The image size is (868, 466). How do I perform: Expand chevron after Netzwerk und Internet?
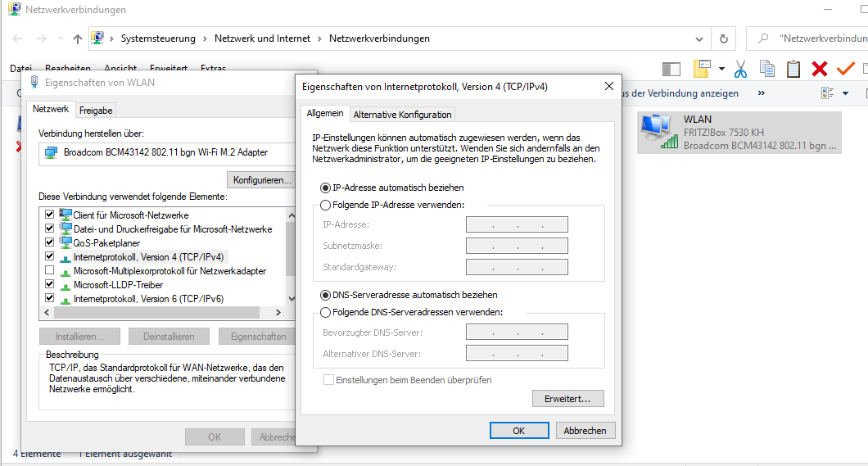pos(319,38)
